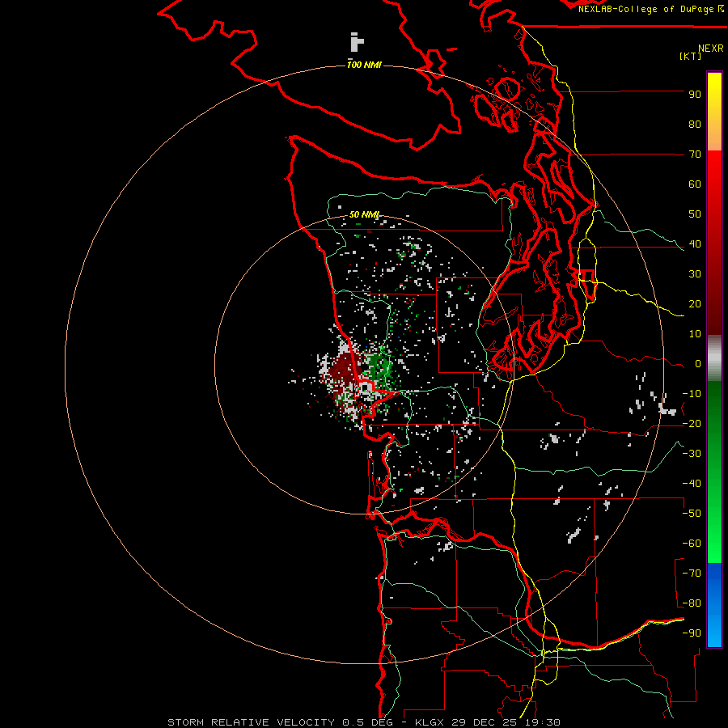Click the -60 value on the velocity scale
Image resolution: width=728 pixels, height=728 pixels.
point(692,544)
